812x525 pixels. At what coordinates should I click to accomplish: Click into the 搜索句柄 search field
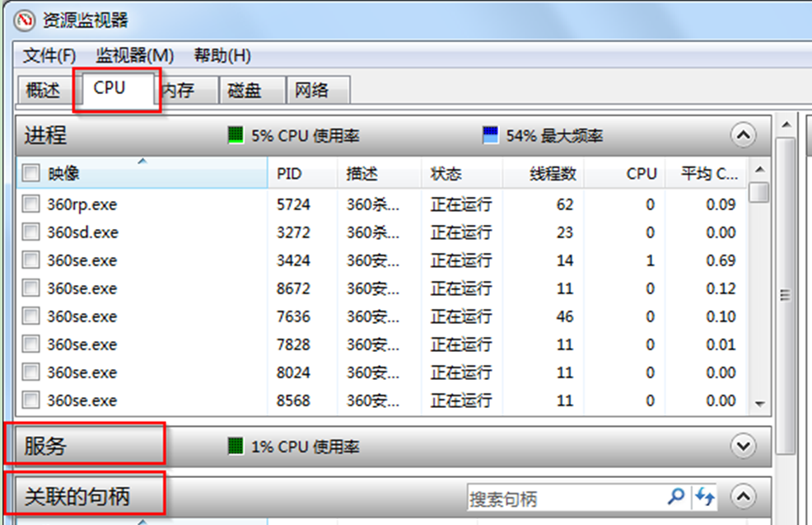click(x=567, y=498)
